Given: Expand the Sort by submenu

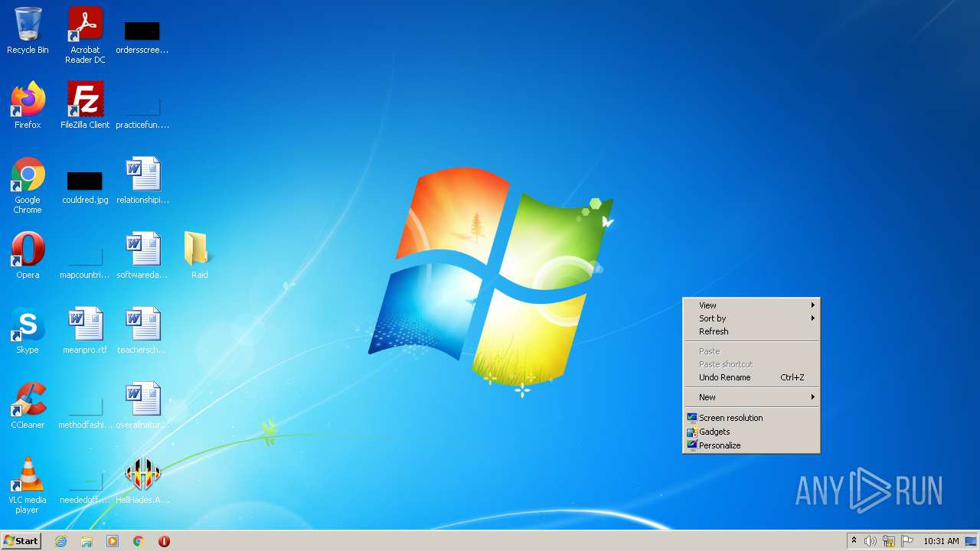Looking at the screenshot, I should pos(751,318).
